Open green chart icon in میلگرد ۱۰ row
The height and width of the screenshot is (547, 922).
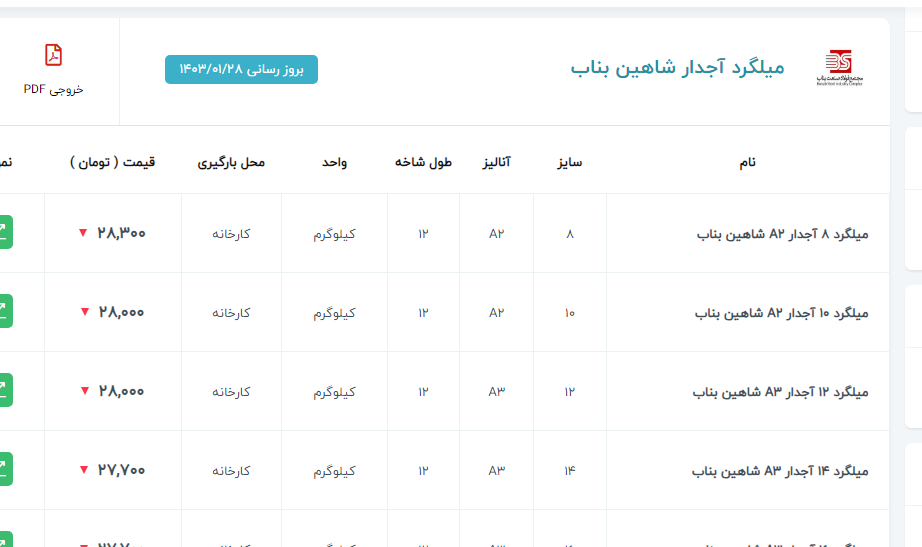point(5,311)
